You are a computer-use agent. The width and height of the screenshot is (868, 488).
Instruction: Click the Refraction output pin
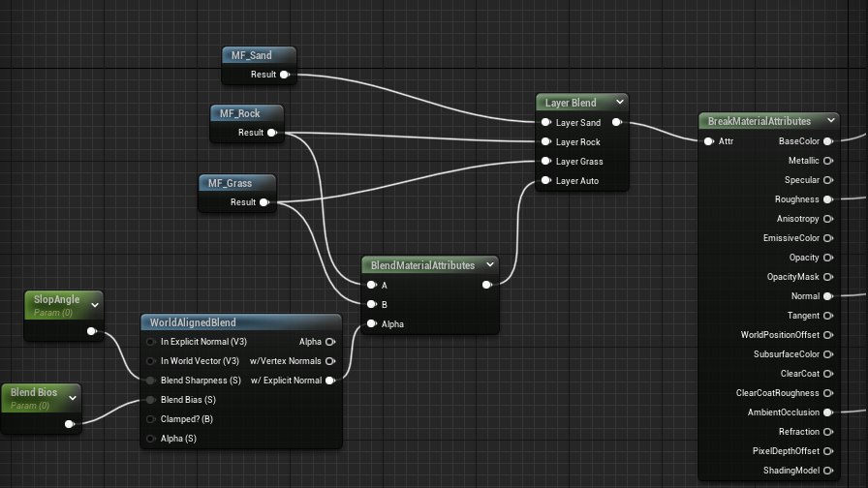[x=828, y=432]
